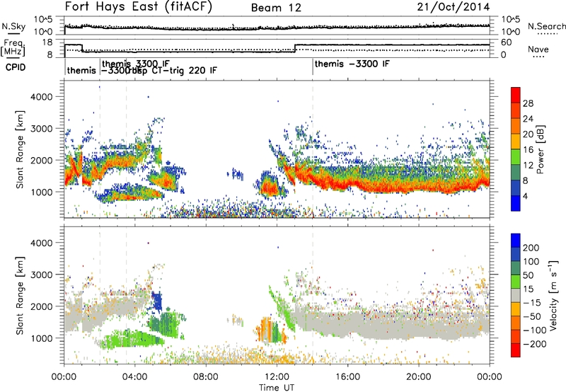Click the '08:00' time axis label
The height and width of the screenshot is (392, 566).
206,377
